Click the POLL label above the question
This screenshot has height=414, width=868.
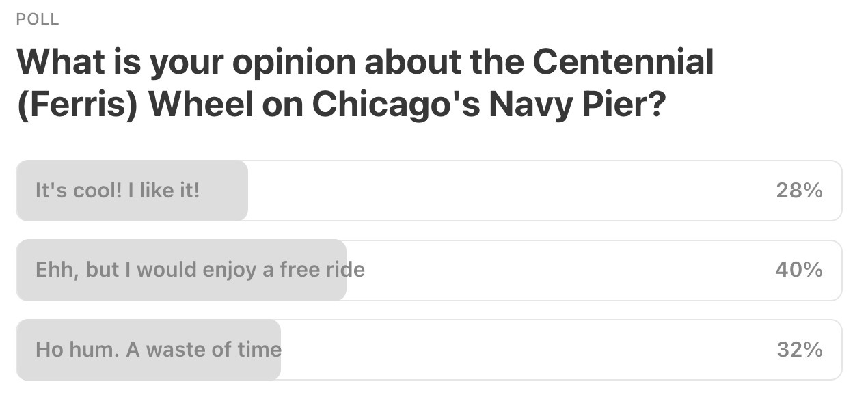tap(38, 20)
